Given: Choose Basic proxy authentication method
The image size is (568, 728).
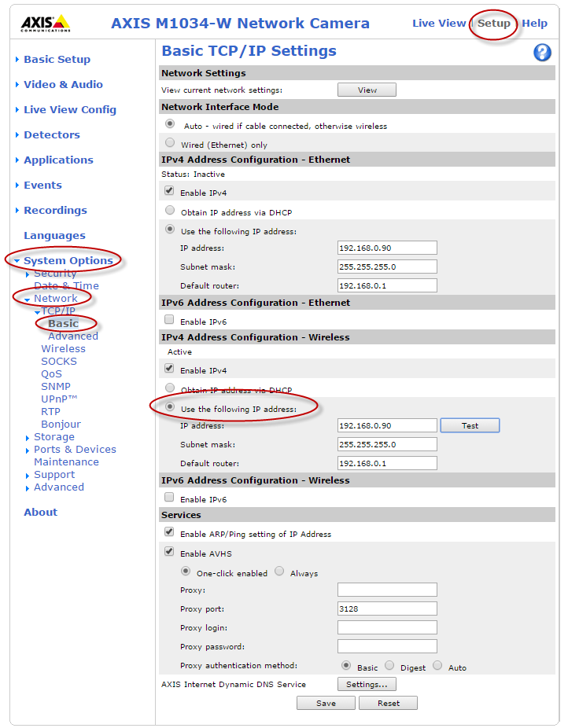Looking at the screenshot, I should tap(346, 665).
